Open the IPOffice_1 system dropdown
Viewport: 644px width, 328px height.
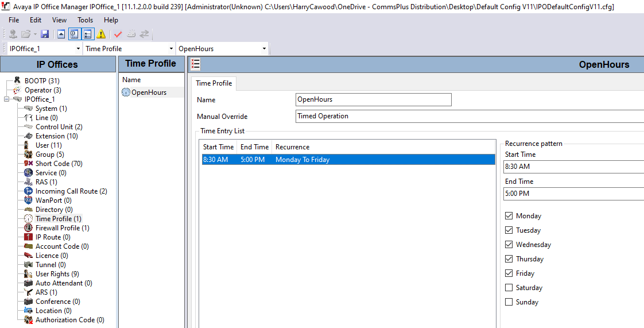click(x=78, y=49)
